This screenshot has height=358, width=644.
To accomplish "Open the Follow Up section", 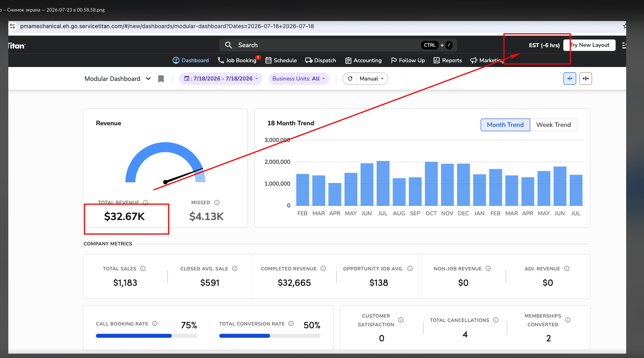I will coord(408,60).
